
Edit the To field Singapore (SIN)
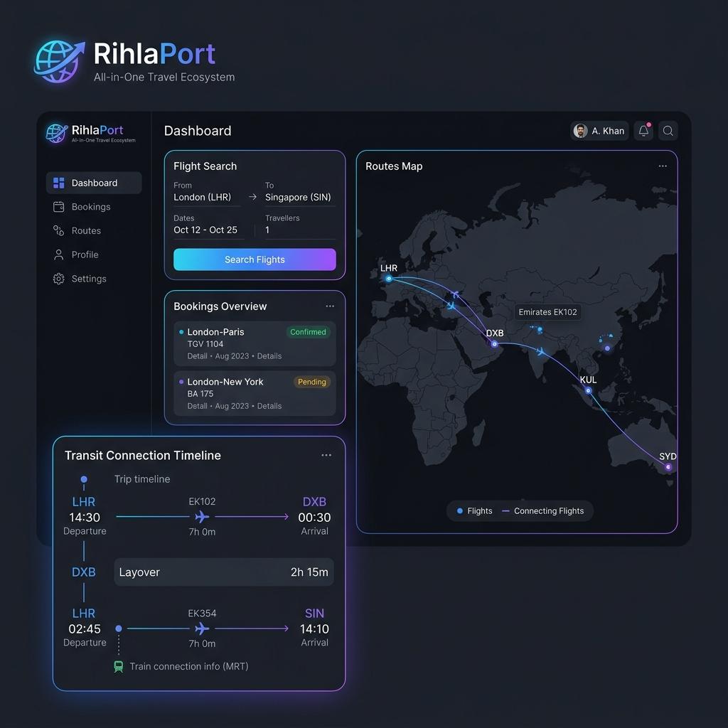point(300,198)
